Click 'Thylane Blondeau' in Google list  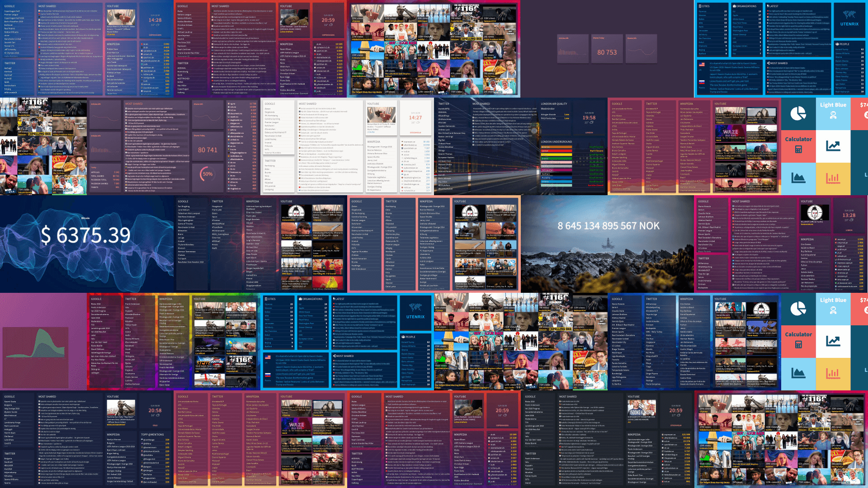186,244
